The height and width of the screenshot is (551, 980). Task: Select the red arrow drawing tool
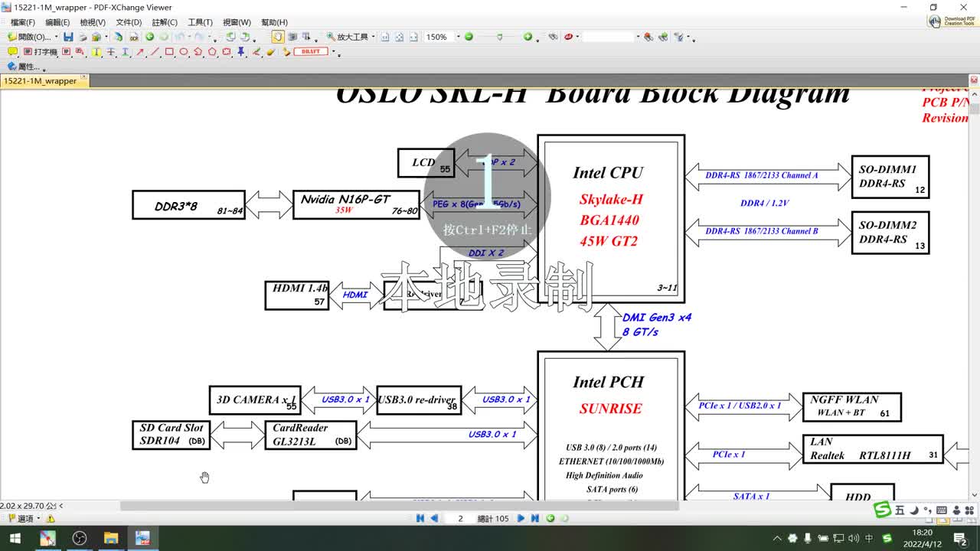pyautogui.click(x=139, y=52)
